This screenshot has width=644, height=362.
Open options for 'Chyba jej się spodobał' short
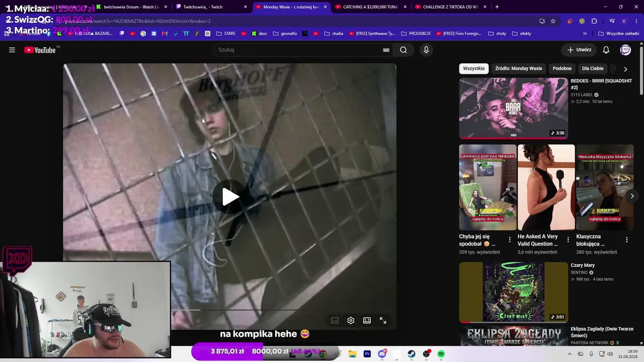coord(510,240)
